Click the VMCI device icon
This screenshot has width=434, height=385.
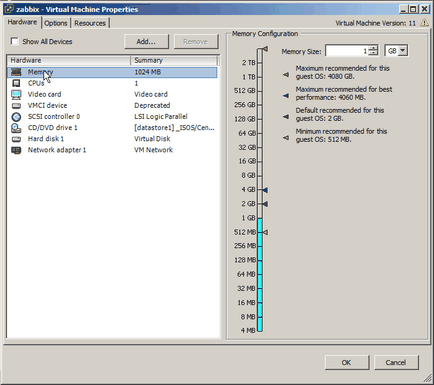click(x=16, y=106)
